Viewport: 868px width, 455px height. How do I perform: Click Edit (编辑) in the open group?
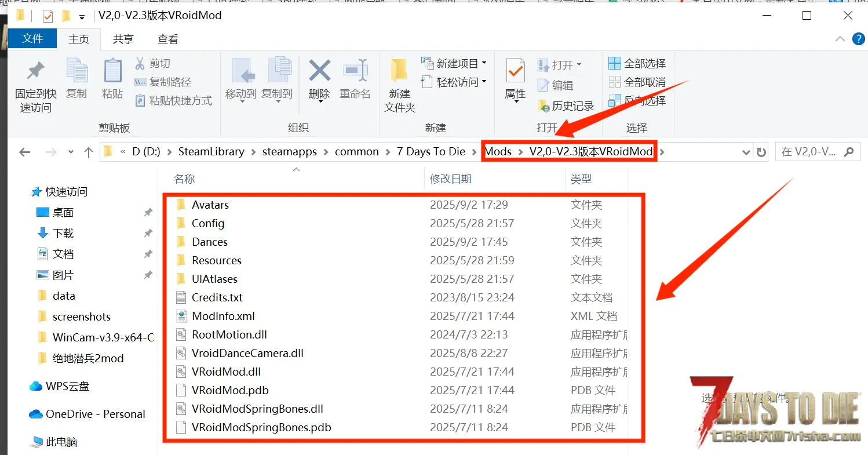click(556, 85)
